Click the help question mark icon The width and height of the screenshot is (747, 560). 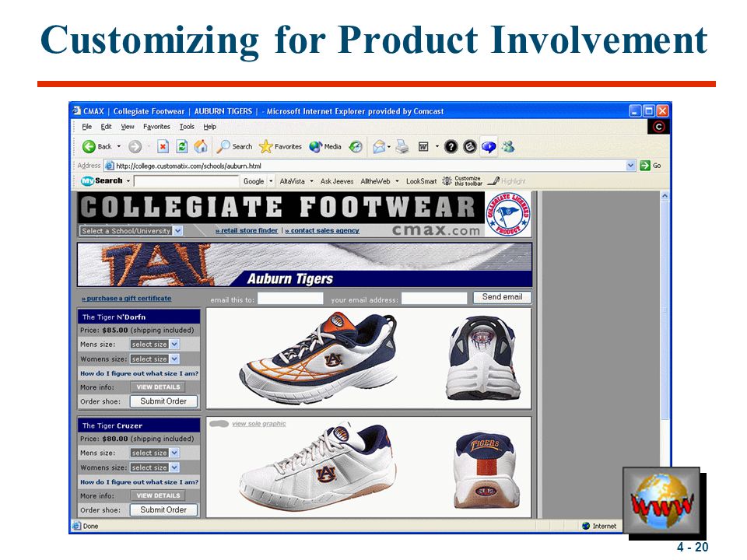(x=451, y=147)
